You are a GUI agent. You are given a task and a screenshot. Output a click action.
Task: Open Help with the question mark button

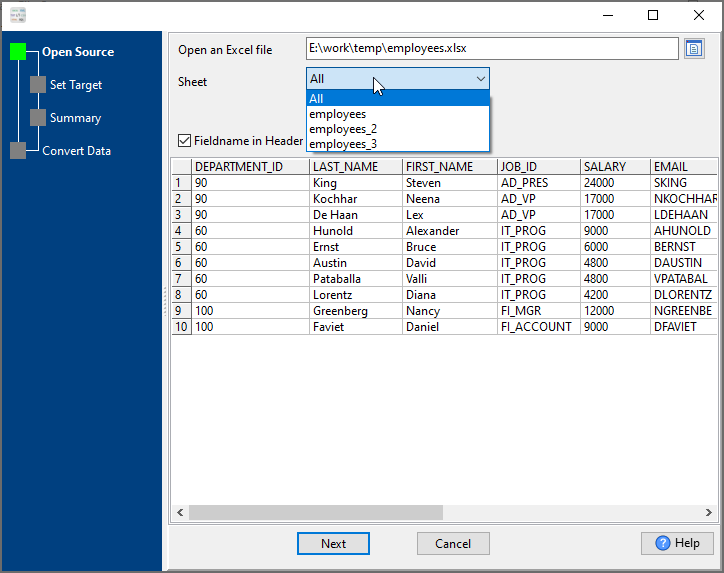tap(677, 543)
